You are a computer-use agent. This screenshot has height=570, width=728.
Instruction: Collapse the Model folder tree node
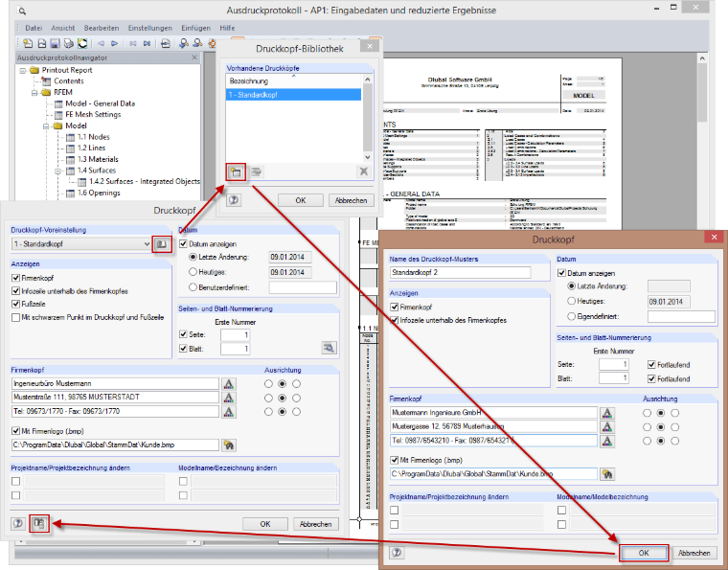(46, 125)
